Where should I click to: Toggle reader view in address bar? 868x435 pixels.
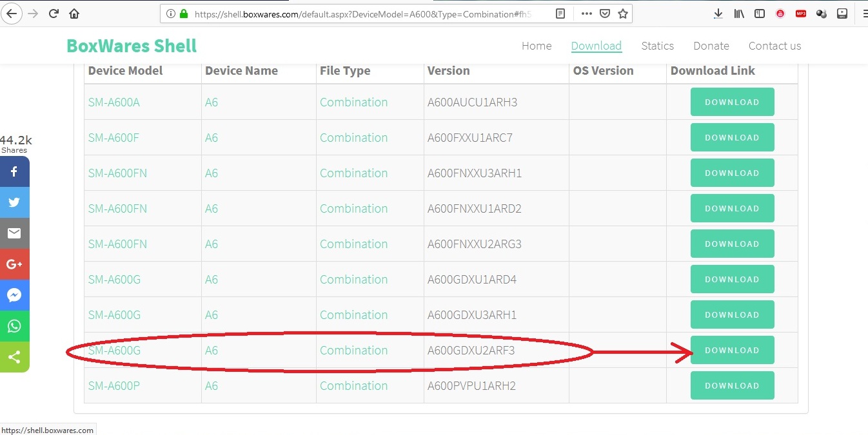coord(561,14)
